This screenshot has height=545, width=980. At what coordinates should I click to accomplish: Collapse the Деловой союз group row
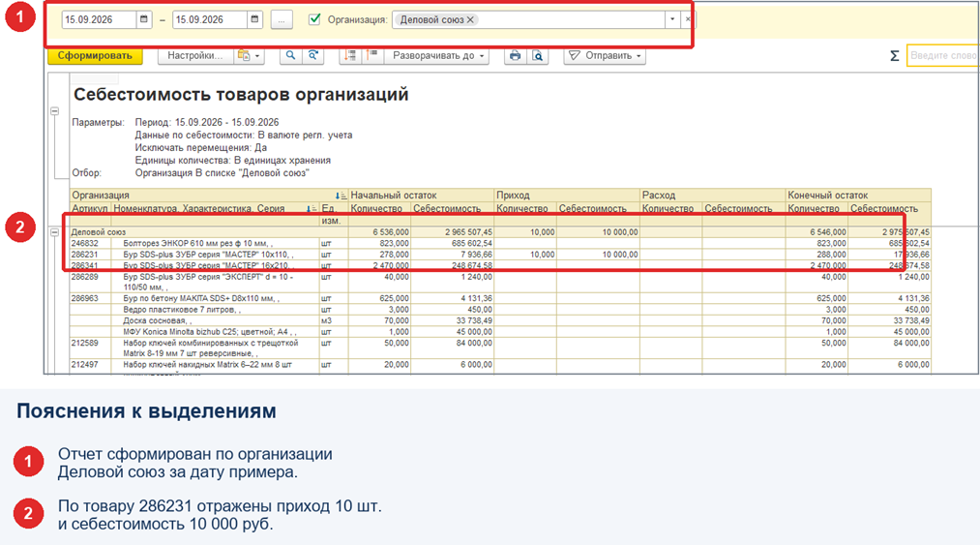pos(54,232)
